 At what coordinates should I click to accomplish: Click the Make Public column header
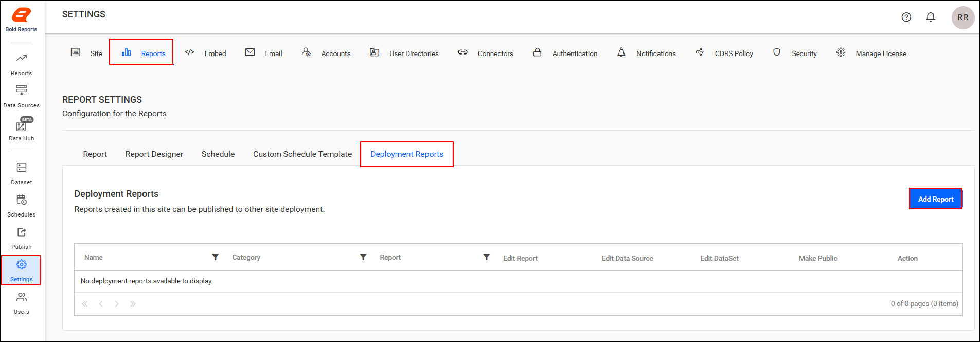(818, 258)
